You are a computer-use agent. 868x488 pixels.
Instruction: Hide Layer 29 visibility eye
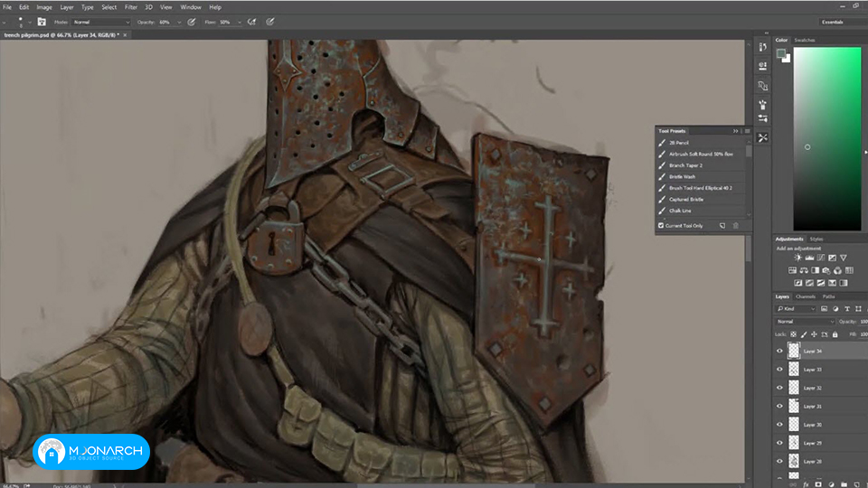[780, 443]
